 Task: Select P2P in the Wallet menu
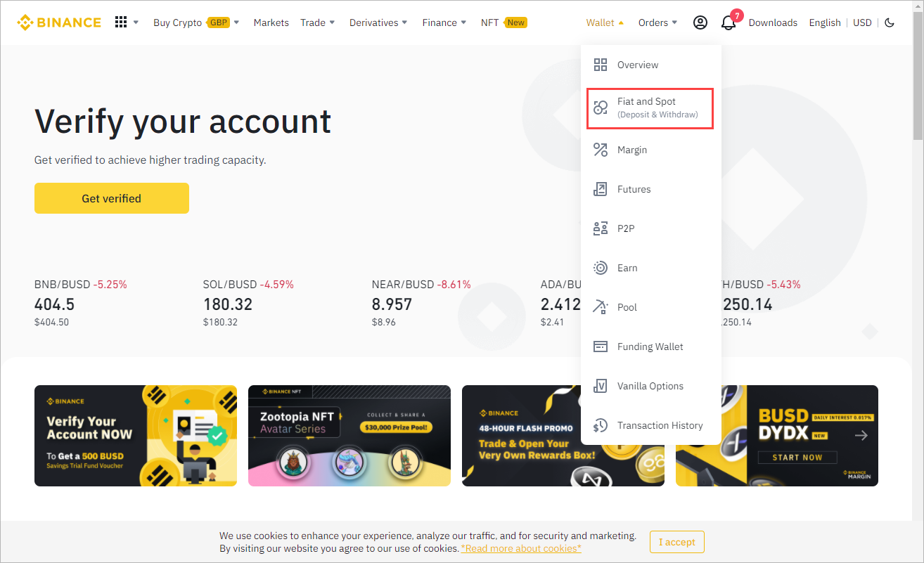pyautogui.click(x=651, y=228)
